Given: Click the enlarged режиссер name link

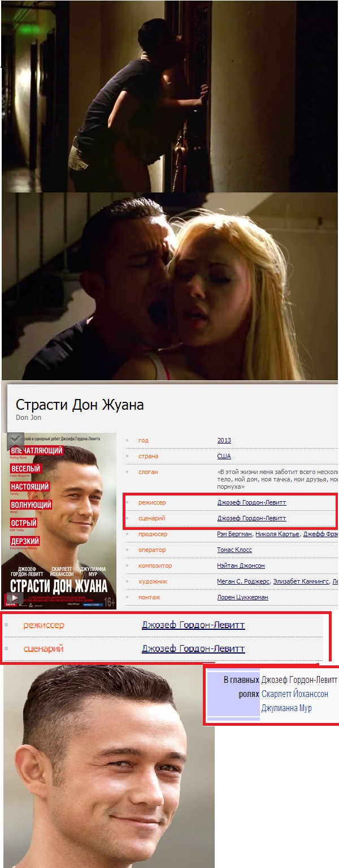Looking at the screenshot, I should (x=193, y=625).
